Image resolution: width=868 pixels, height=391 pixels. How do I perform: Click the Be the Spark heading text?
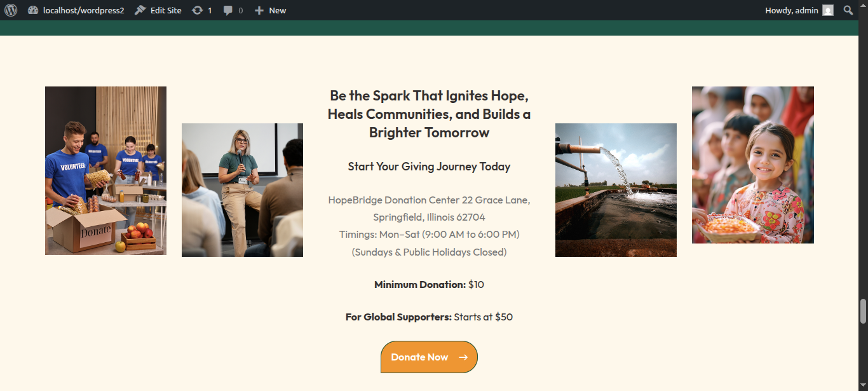point(429,114)
